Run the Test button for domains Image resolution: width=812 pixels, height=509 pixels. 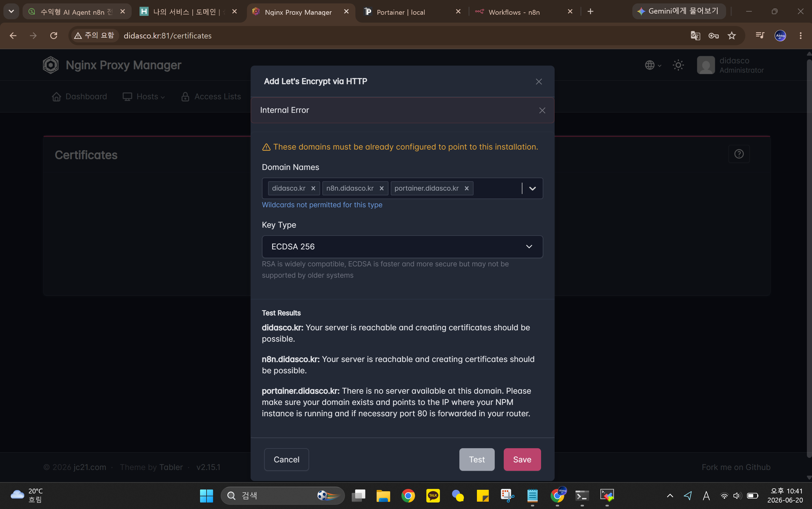coord(477,459)
